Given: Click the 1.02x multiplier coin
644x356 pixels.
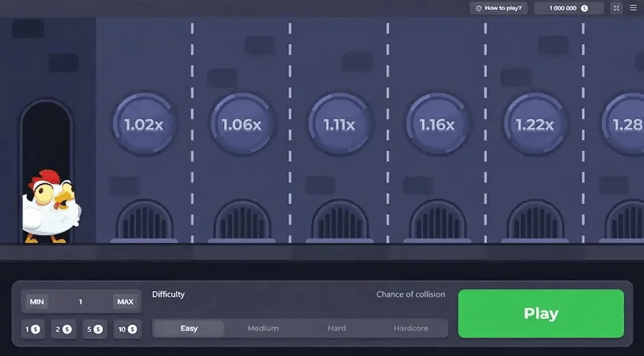Looking at the screenshot, I should coord(144,125).
